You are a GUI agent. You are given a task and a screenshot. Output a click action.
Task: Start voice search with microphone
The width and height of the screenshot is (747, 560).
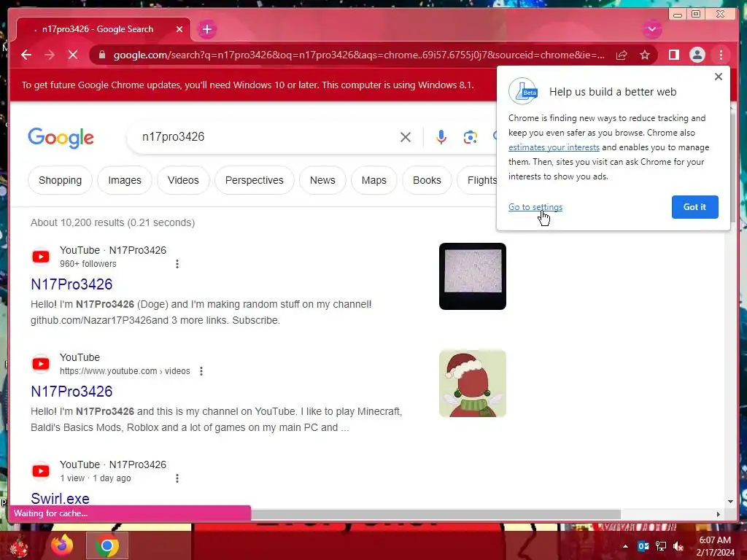point(441,137)
